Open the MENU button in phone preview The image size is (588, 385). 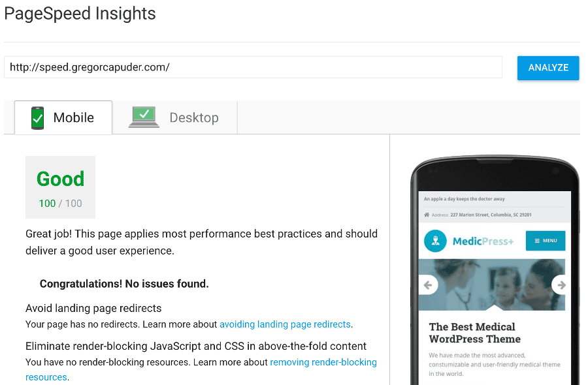[546, 241]
